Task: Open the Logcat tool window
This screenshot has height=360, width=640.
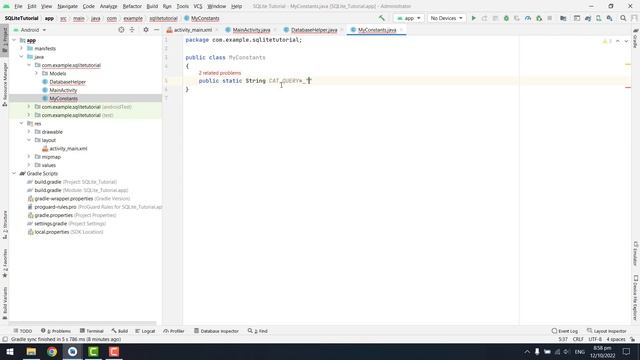Action: coord(145,331)
